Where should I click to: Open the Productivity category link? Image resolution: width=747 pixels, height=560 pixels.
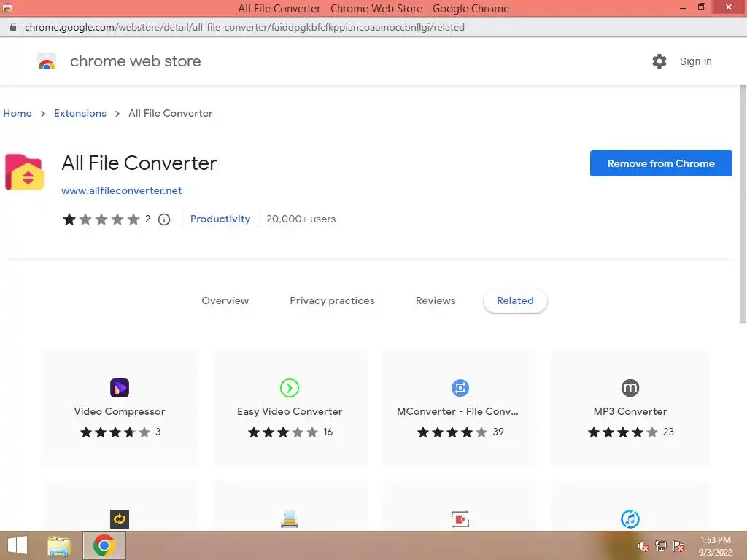click(220, 219)
